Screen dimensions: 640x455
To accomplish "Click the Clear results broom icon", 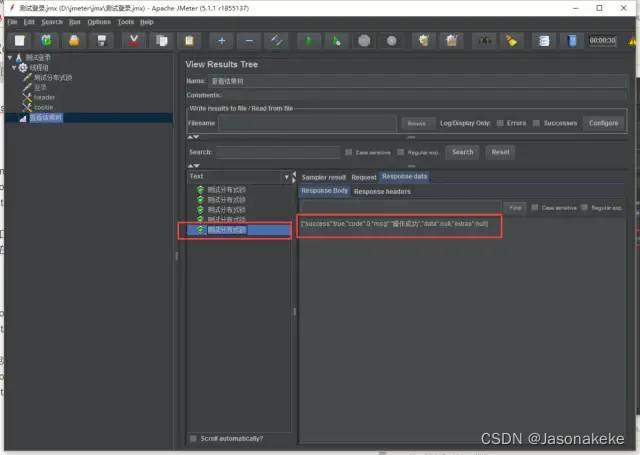I will (424, 40).
